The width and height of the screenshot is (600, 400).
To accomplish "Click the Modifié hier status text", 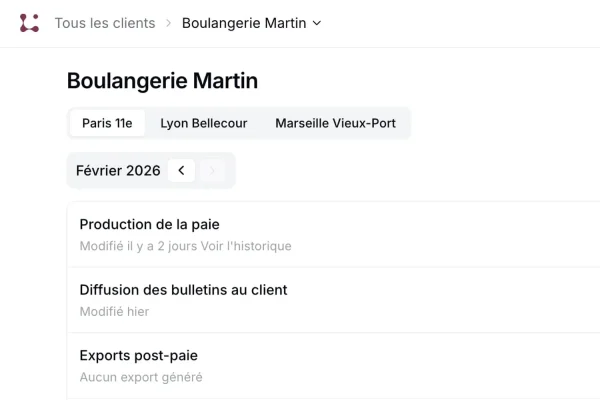I will click(x=114, y=312).
